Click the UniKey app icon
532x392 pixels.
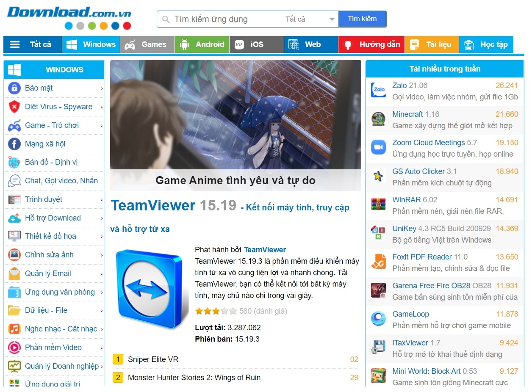(x=378, y=233)
